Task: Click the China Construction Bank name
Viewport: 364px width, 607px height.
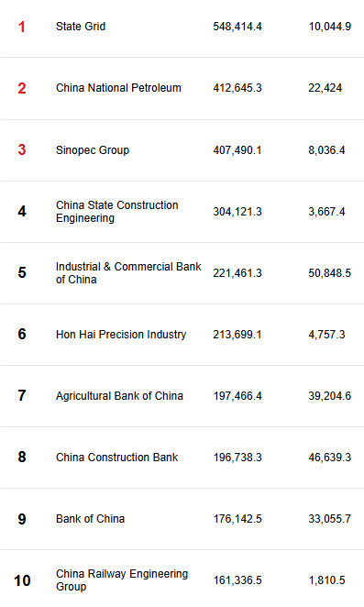Action: [117, 458]
